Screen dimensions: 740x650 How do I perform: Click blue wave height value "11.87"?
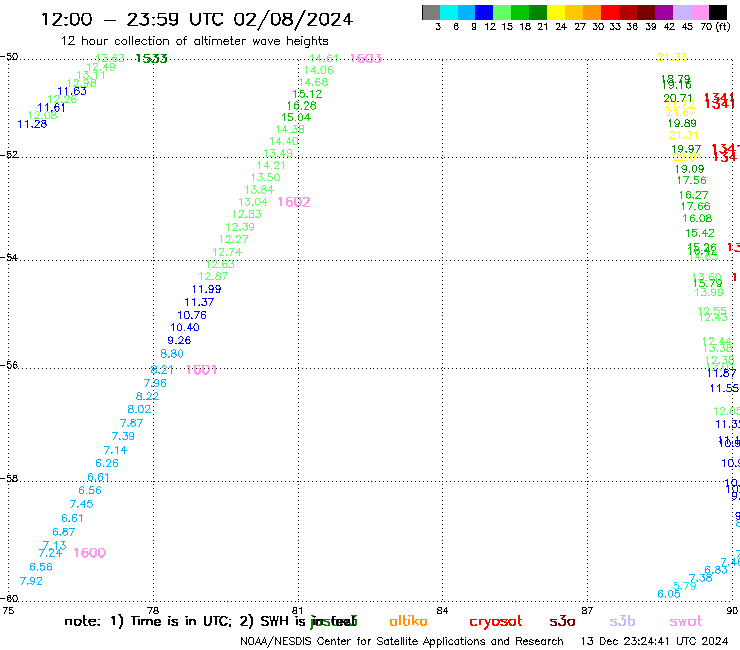(721, 373)
